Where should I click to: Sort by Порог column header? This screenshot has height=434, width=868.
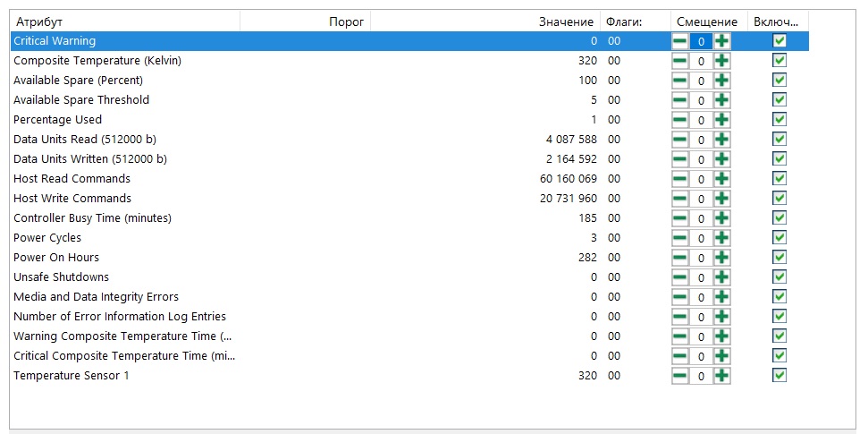point(305,21)
